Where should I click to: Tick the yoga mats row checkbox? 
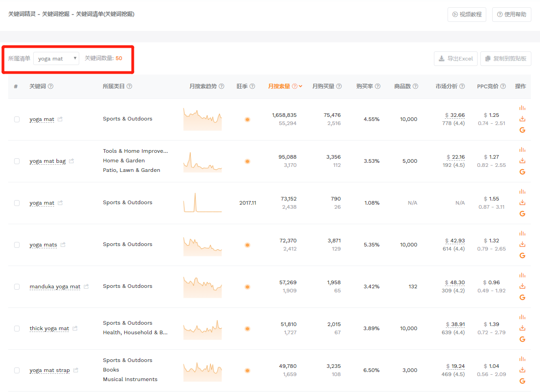[x=17, y=245]
